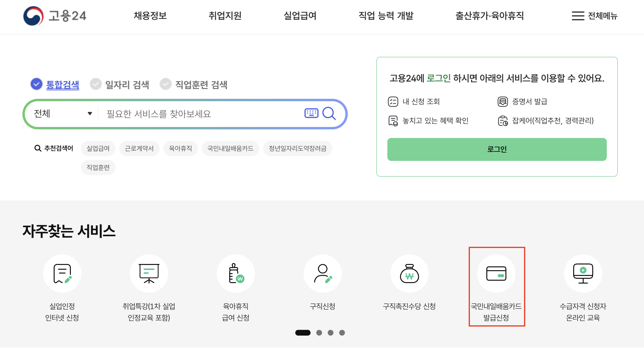
Task: Open 구직신청 person icon
Action: point(322,274)
